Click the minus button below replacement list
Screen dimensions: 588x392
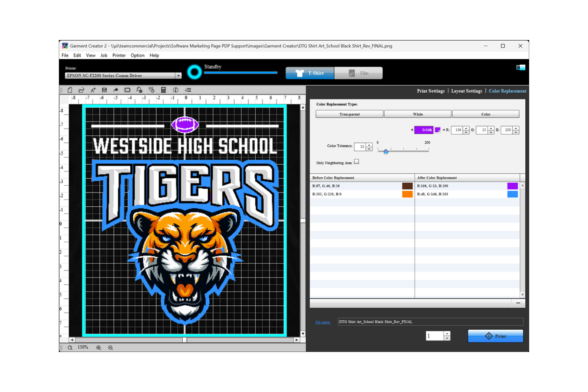518,303
